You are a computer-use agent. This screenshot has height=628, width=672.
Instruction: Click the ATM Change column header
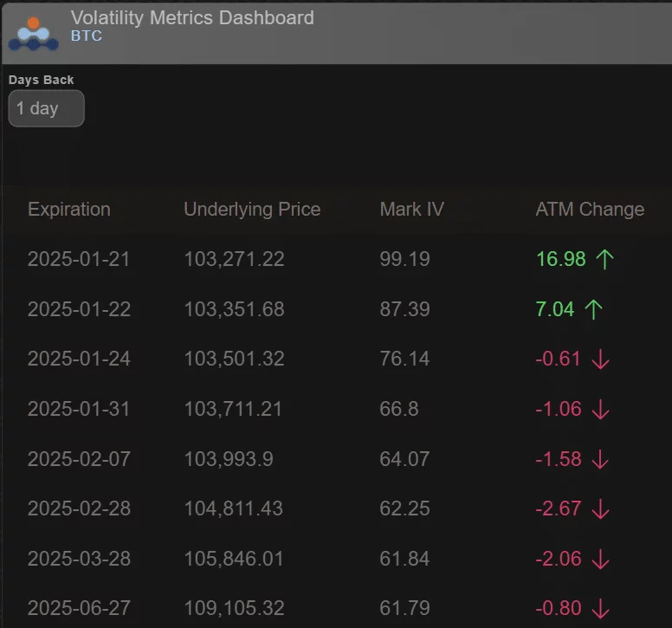point(590,210)
